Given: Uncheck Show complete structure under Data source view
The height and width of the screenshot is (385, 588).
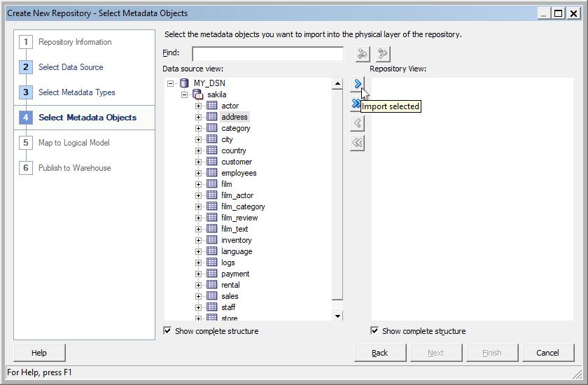Looking at the screenshot, I should pyautogui.click(x=167, y=330).
